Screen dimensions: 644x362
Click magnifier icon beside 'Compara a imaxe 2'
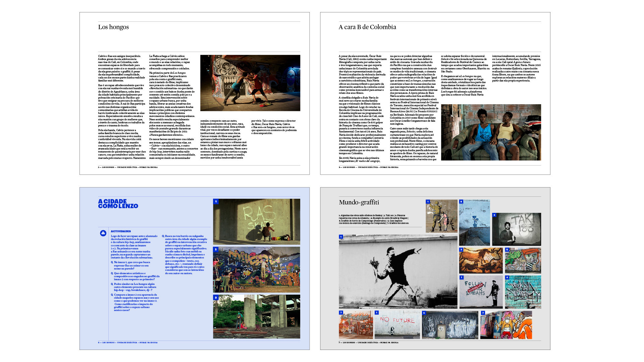(112, 295)
